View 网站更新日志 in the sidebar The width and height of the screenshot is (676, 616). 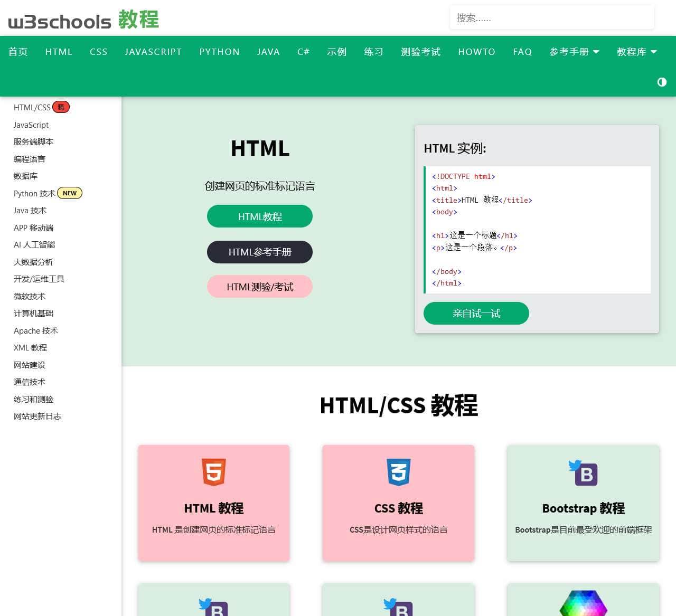37,416
